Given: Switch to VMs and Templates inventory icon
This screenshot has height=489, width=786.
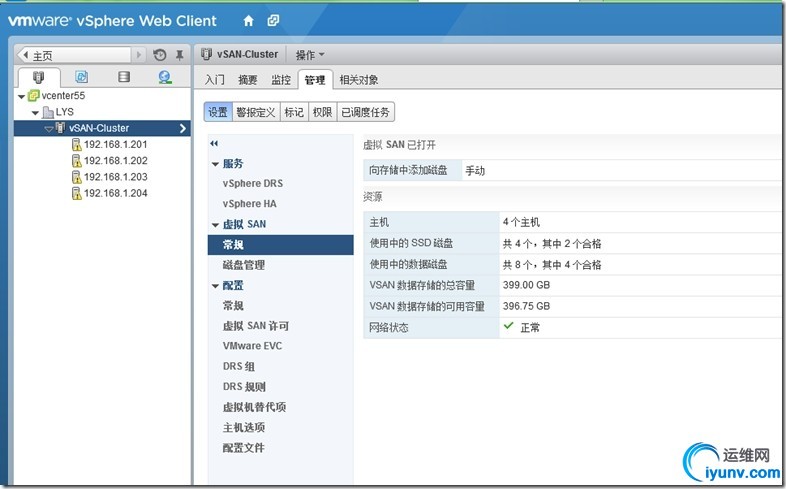Looking at the screenshot, I should tap(81, 77).
